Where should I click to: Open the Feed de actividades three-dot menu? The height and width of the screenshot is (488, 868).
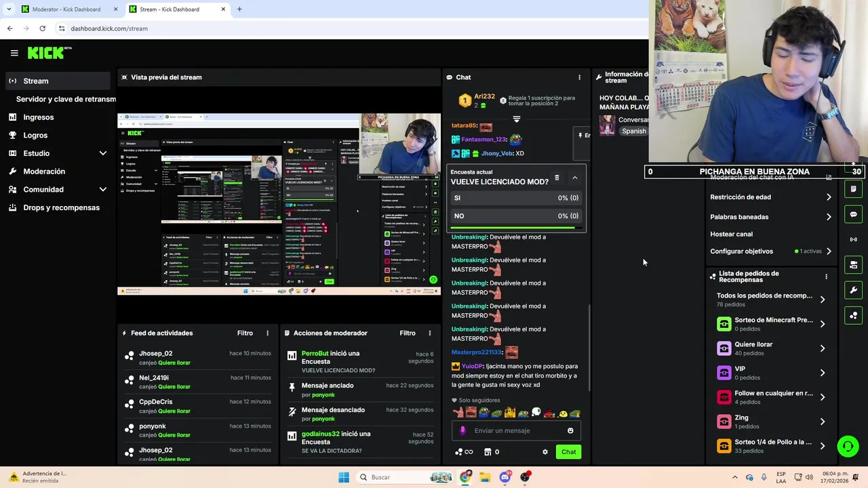(x=267, y=333)
